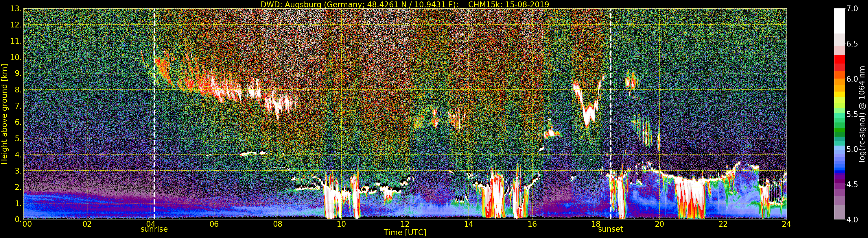This screenshot has width=868, height=238.
Task: Click the white top segment of the colorbar
Action: [x=839, y=21]
